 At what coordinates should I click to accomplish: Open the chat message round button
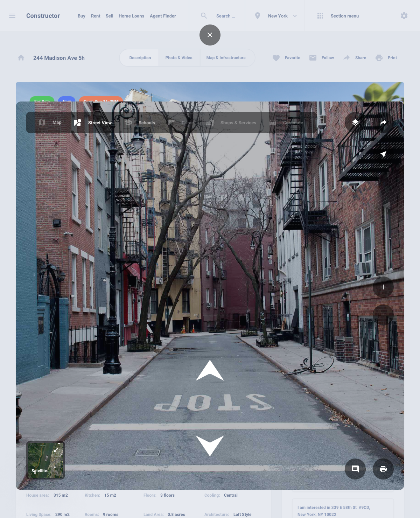pos(355,469)
